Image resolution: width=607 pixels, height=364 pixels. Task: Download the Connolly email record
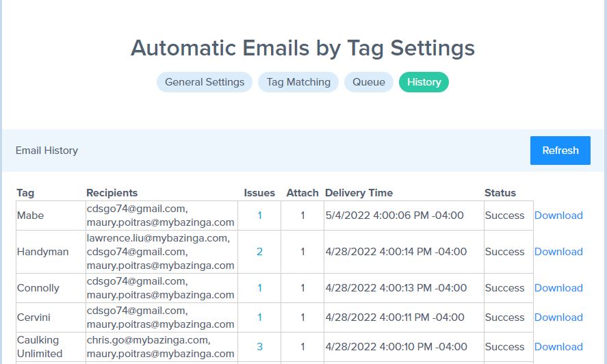(558, 288)
